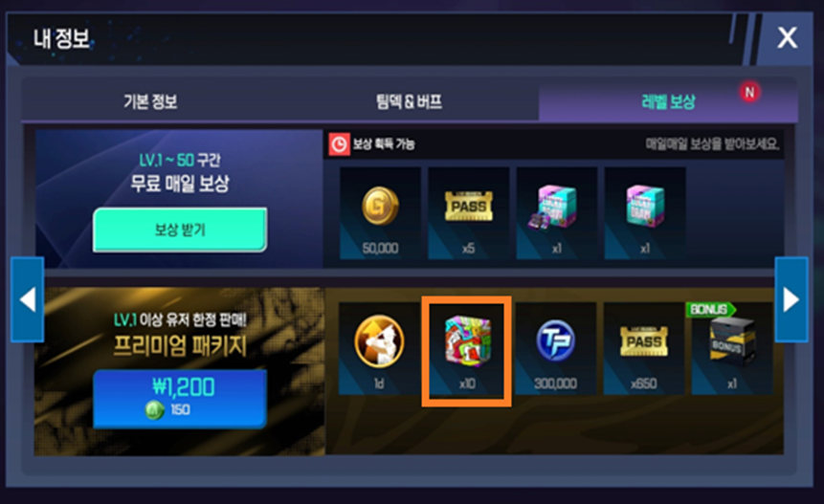Viewport: 824px width, 504px height.
Task: Tap the BONUS box x1 item
Action: [732, 348]
